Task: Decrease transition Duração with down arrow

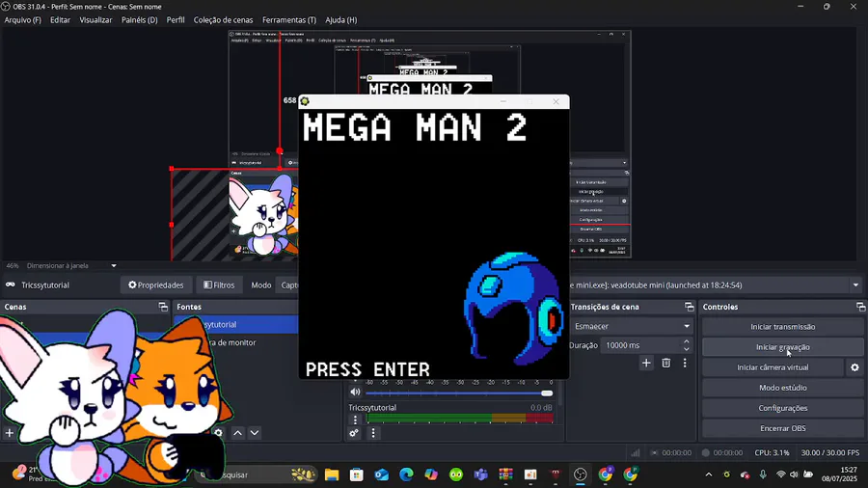Action: tap(687, 349)
